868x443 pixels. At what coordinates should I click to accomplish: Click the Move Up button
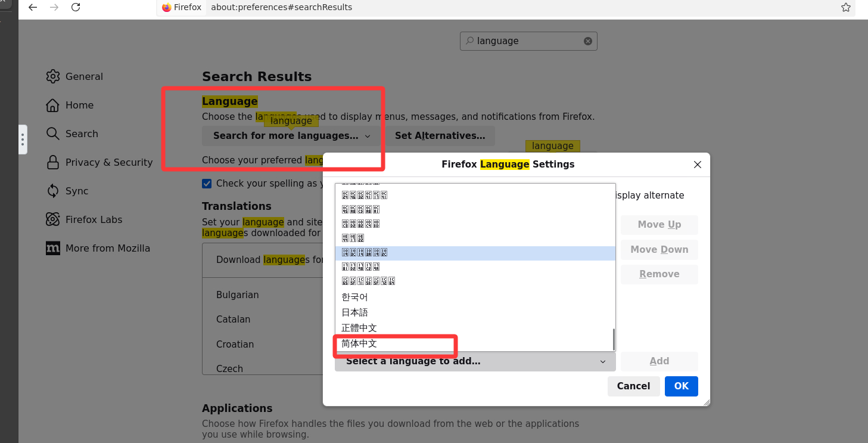coord(659,225)
